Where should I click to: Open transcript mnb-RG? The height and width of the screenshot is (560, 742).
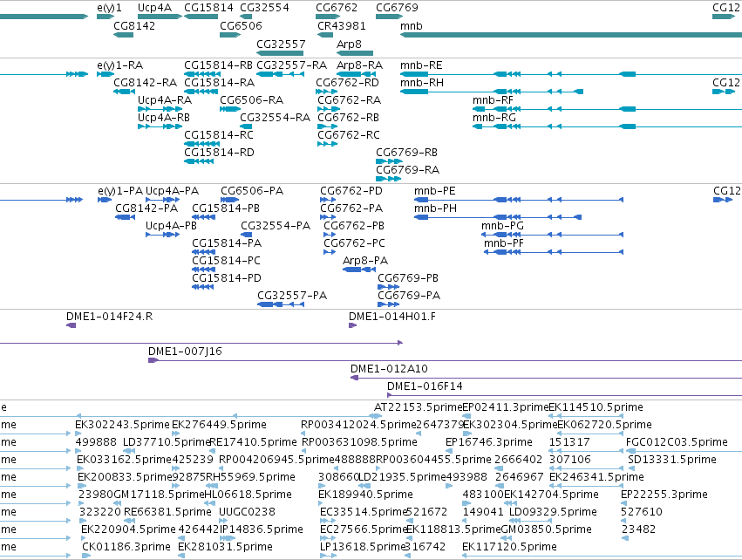pos(607,126)
